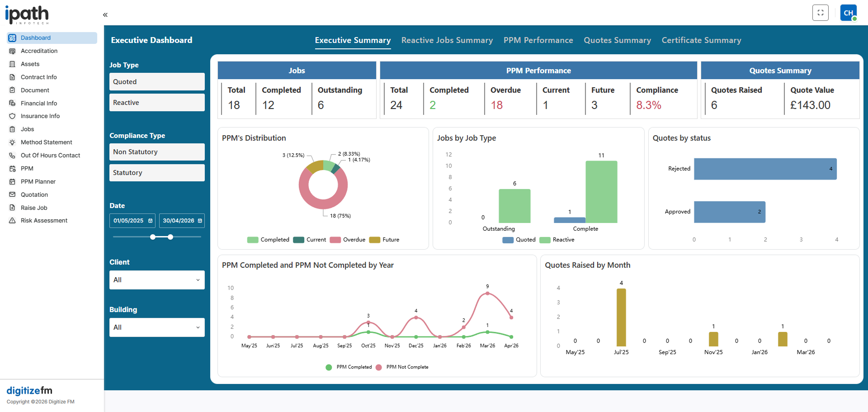Click the Quotation envelope icon
This screenshot has width=868, height=412.
(12, 195)
